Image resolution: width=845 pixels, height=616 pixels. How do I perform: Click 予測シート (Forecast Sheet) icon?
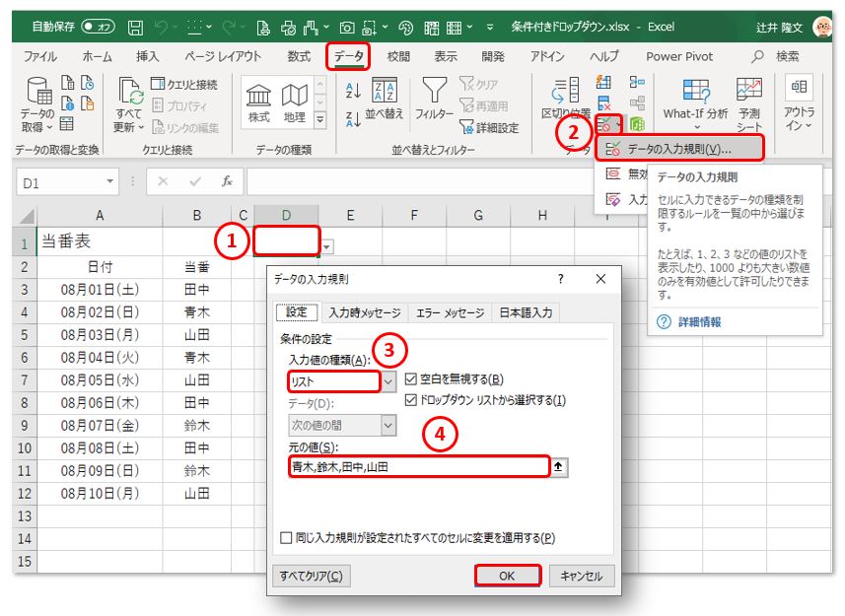[749, 91]
